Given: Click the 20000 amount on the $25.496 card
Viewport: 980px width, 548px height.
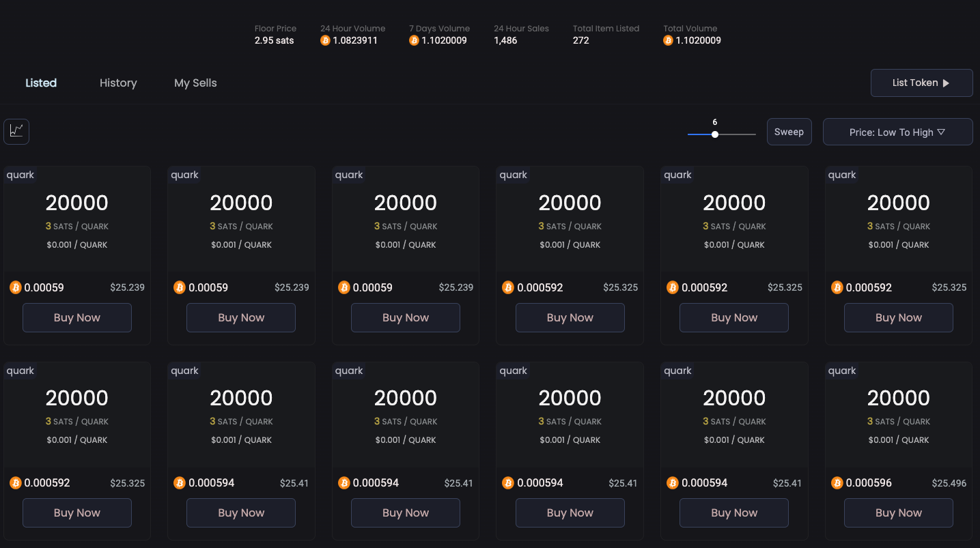Looking at the screenshot, I should click(898, 398).
